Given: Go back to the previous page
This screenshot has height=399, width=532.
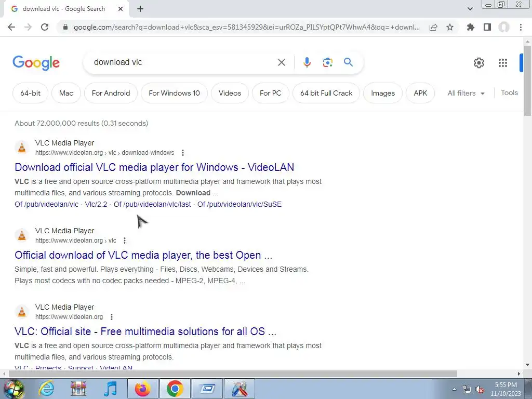Looking at the screenshot, I should [x=11, y=27].
